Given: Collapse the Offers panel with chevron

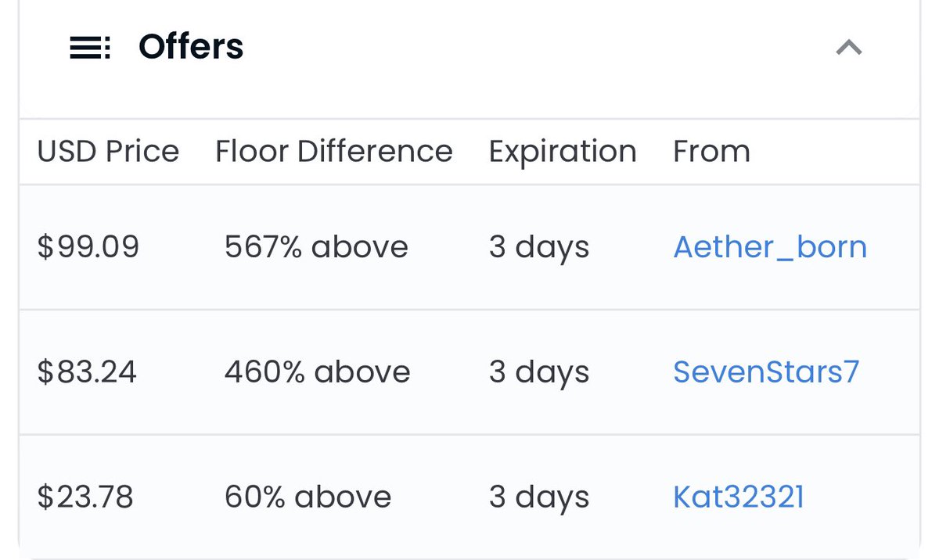Looking at the screenshot, I should click(849, 48).
